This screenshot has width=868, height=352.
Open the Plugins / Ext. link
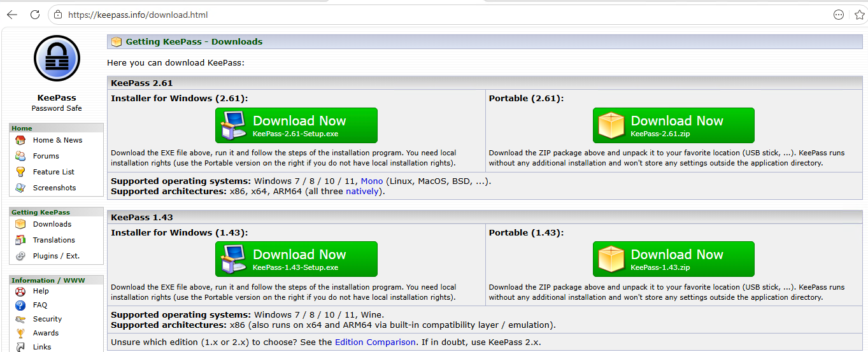point(56,256)
